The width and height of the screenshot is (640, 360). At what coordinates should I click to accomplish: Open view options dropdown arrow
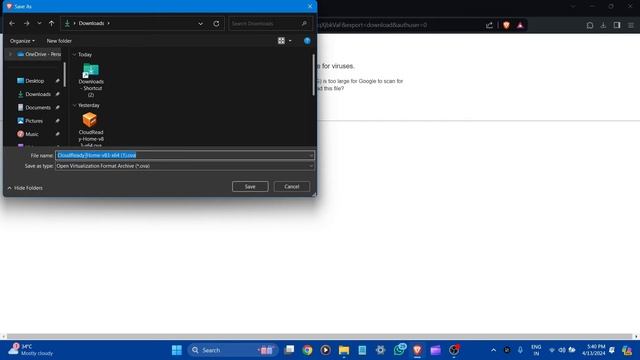tap(290, 41)
